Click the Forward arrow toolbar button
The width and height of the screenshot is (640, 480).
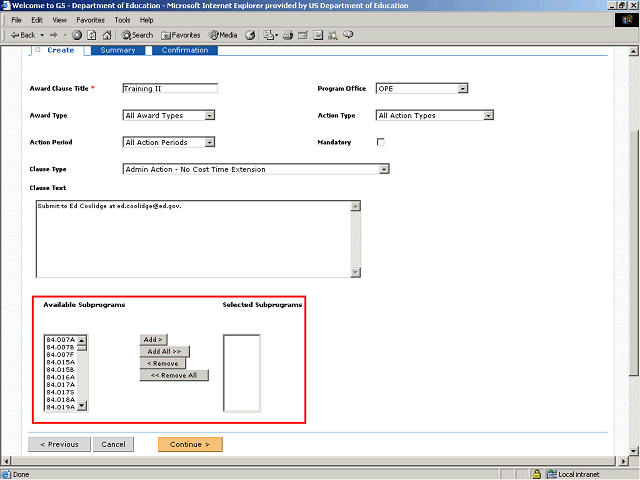[53, 35]
